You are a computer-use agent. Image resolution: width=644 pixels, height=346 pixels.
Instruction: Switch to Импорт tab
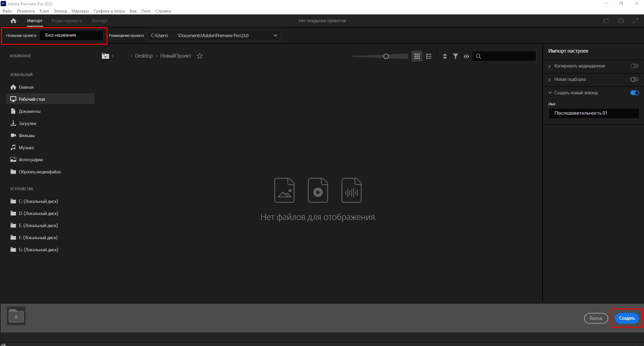tap(35, 21)
